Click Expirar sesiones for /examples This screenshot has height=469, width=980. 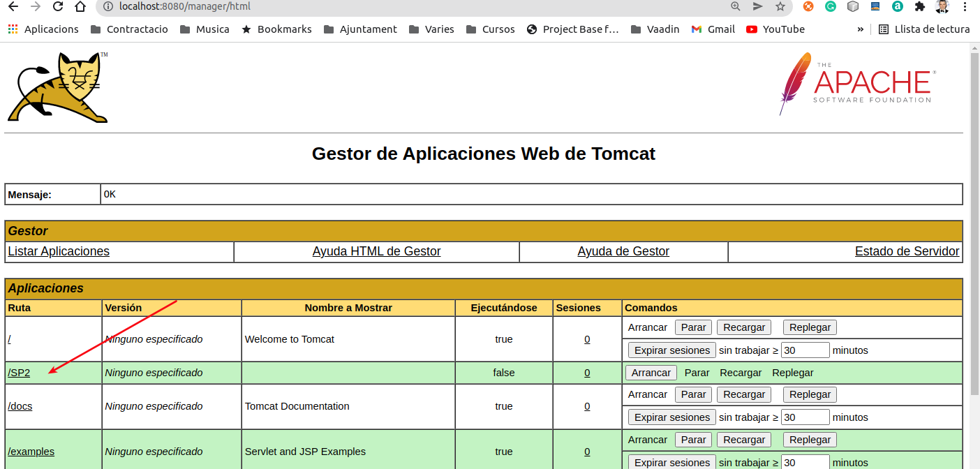click(672, 463)
